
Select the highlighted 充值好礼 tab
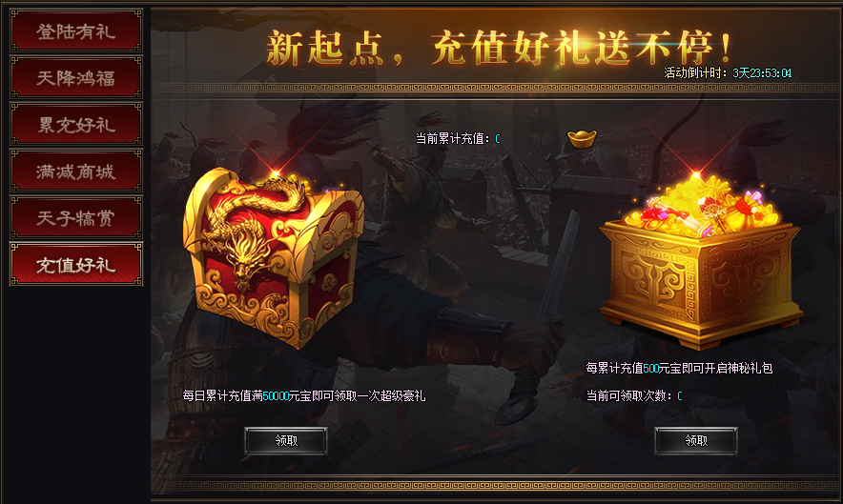click(75, 264)
